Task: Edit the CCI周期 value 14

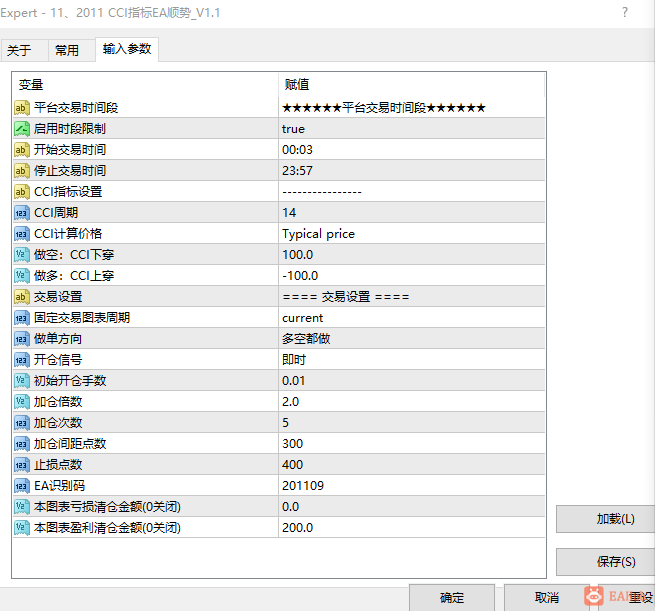Action: tap(411, 213)
